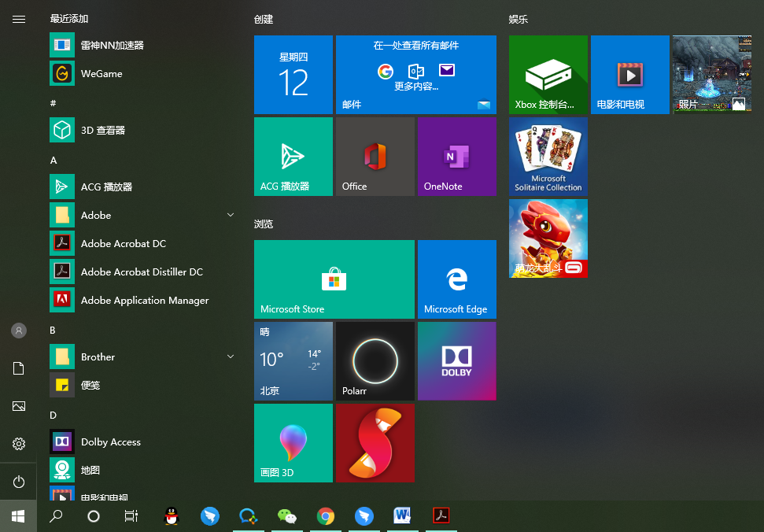Select Dolby Access in the app list
Screen dimensions: 764x532
(110, 442)
